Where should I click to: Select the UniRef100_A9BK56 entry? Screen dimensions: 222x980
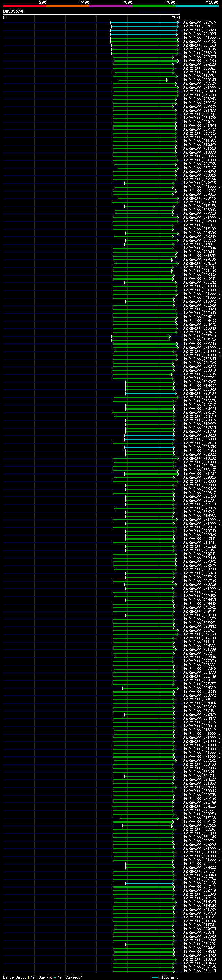(199, 447)
